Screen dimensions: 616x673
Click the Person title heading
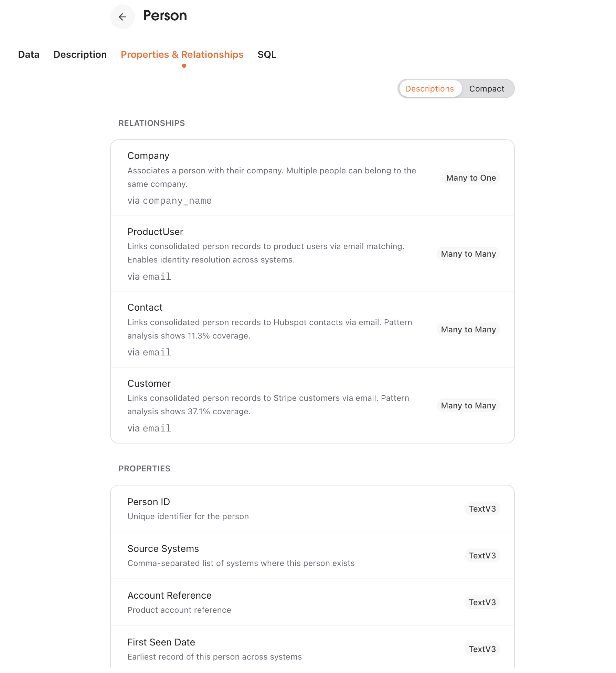165,16
